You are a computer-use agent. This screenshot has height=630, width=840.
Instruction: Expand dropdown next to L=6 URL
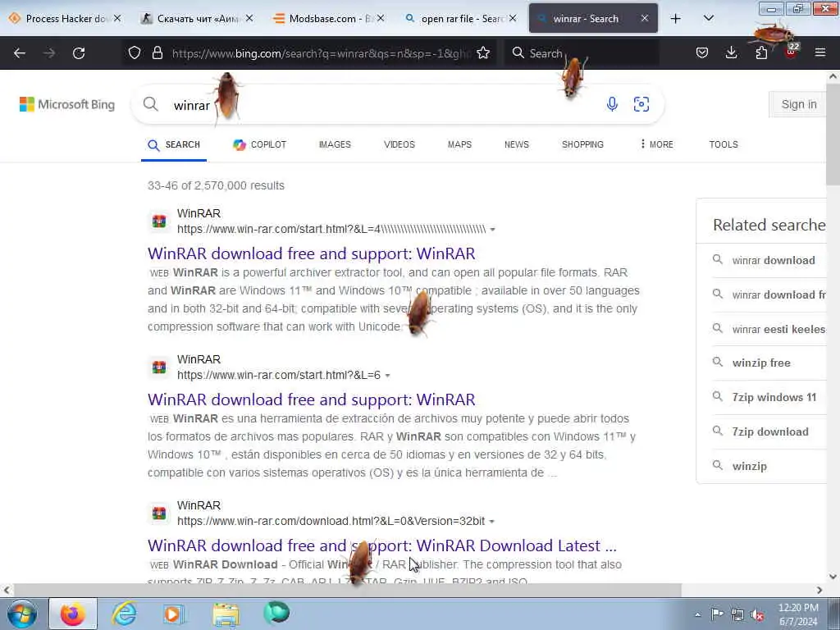[387, 376]
